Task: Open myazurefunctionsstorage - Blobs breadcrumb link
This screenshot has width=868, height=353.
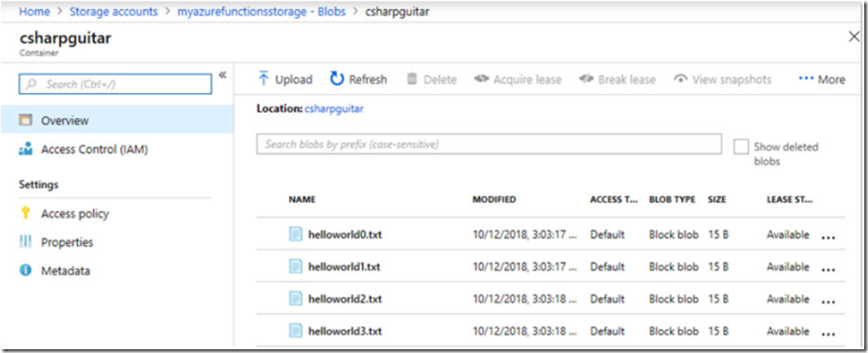Action: [x=261, y=11]
